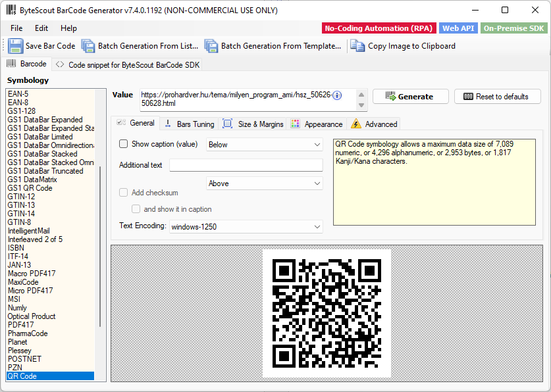This screenshot has height=392, width=551.
Task: Select GTIN-13 symbology
Action: (50, 205)
